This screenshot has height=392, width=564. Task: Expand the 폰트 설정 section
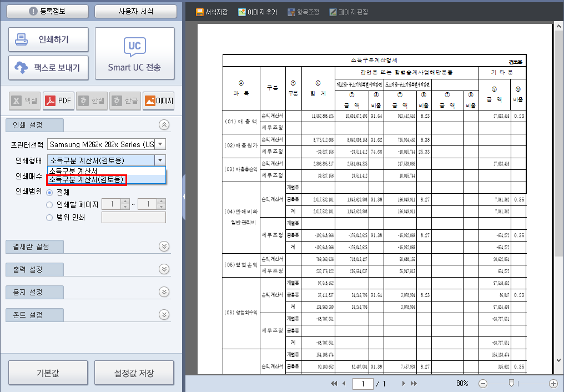coord(164,315)
